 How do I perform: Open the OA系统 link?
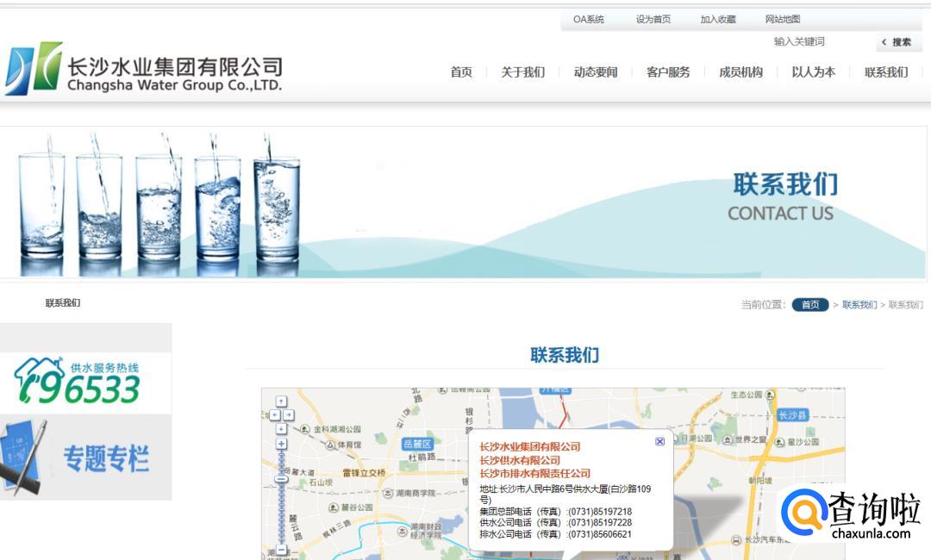(589, 20)
